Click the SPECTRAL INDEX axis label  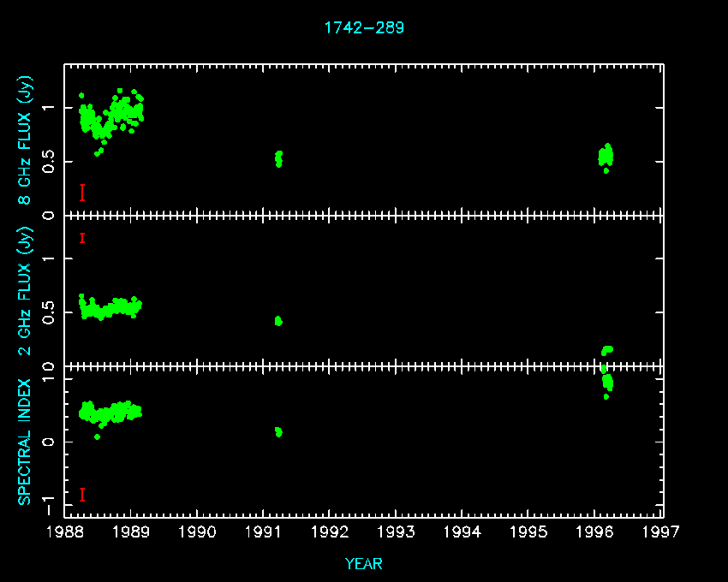coord(25,441)
